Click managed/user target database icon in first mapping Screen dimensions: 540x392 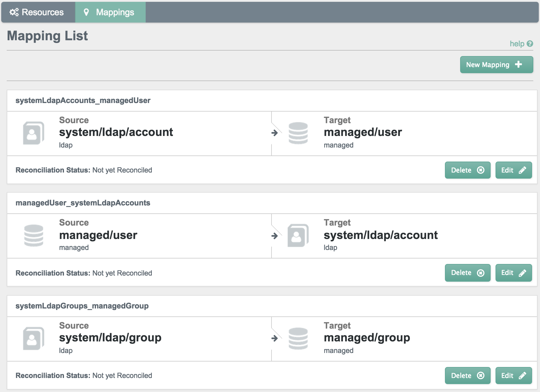(298, 133)
